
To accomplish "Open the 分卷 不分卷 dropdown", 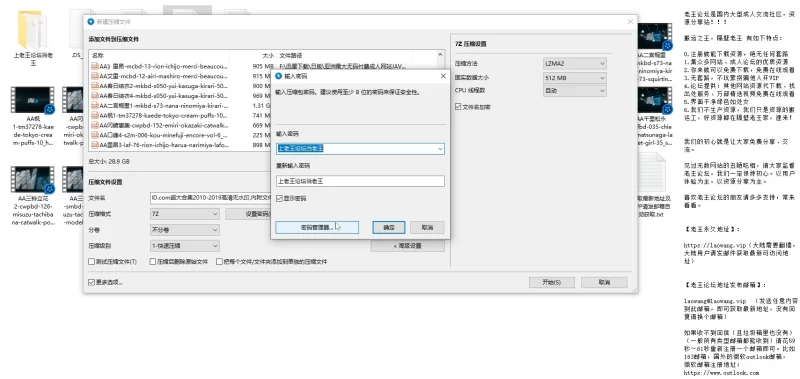I will [x=185, y=230].
